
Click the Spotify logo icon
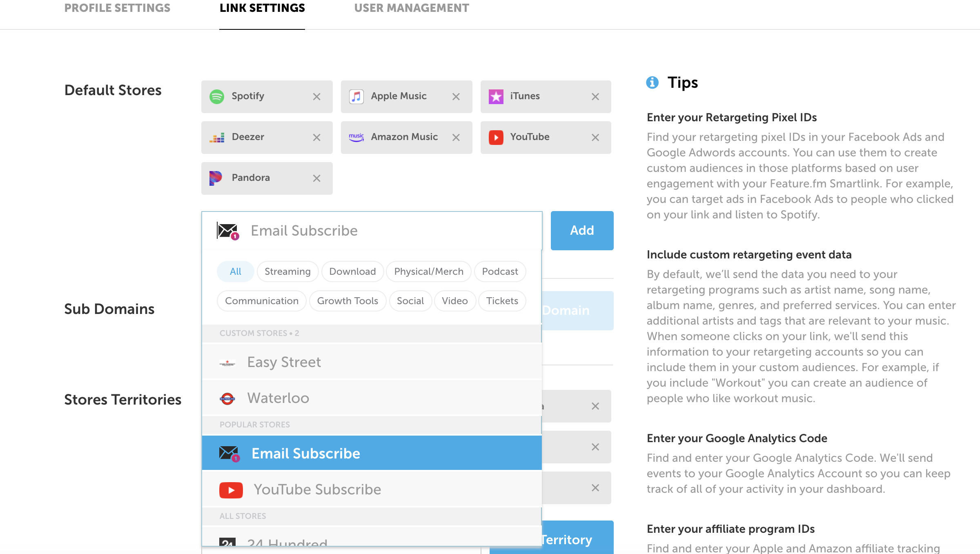[x=217, y=97]
